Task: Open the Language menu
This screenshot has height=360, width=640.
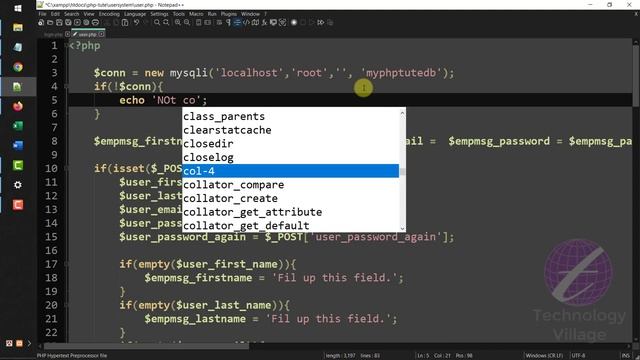Action: (x=135, y=14)
